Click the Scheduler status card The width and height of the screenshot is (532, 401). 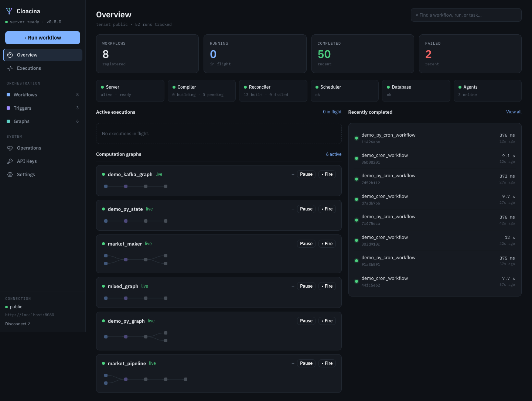pyautogui.click(x=345, y=91)
